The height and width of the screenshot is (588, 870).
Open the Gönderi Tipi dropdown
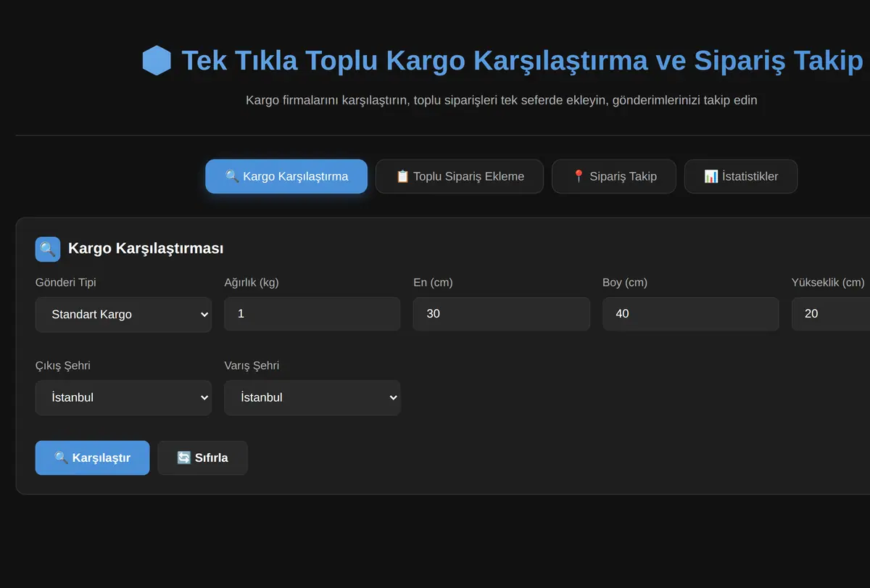pyautogui.click(x=123, y=315)
